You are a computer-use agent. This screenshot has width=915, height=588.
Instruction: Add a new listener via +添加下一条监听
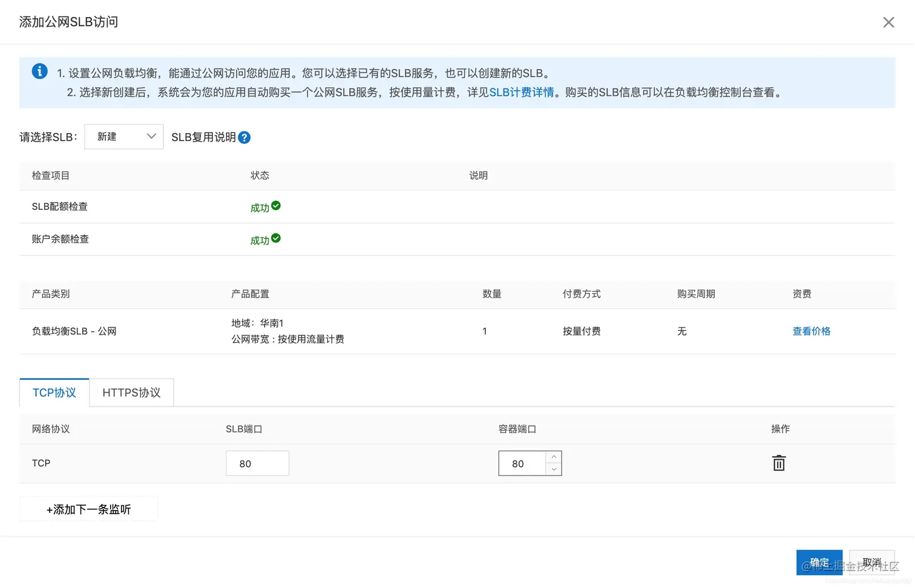pyautogui.click(x=88, y=509)
